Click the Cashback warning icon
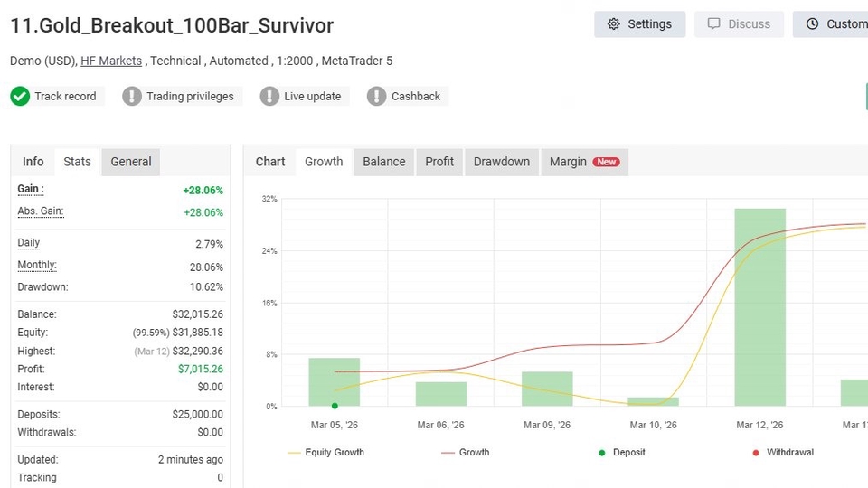 coord(376,97)
